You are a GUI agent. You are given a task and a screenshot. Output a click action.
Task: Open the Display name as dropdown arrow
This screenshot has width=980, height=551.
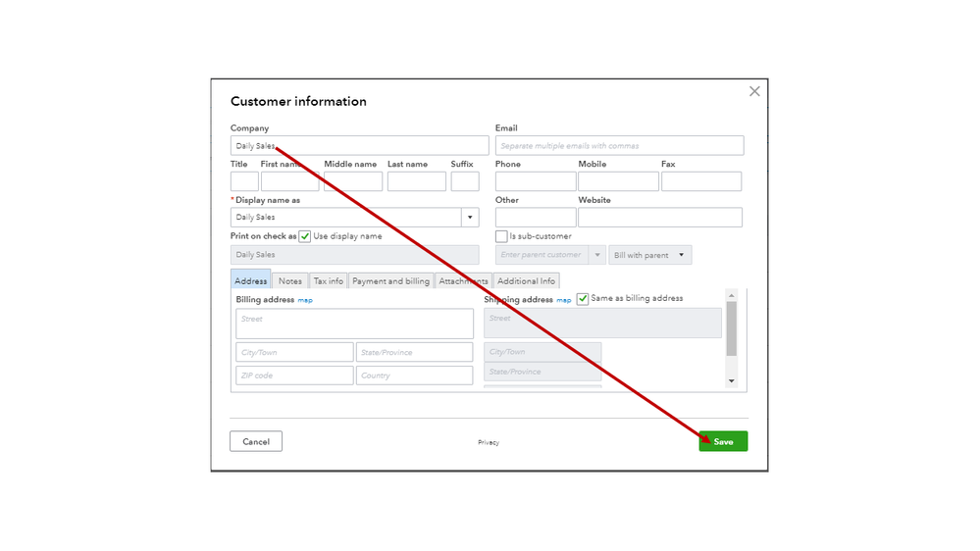coord(470,218)
